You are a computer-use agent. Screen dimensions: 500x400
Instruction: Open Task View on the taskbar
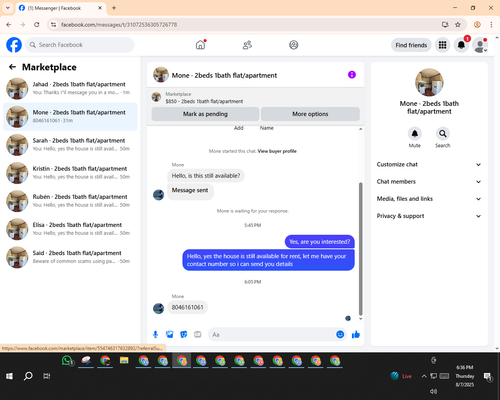click(x=47, y=376)
